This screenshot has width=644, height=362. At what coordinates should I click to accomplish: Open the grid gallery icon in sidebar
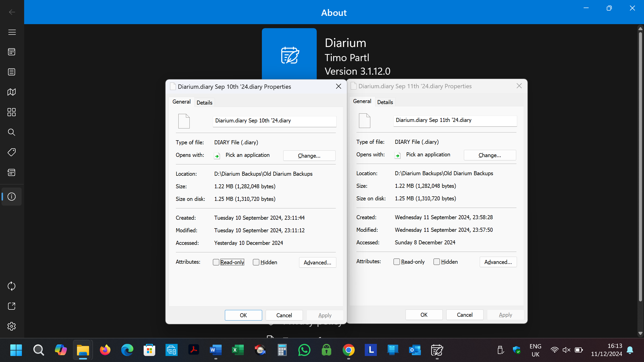(12, 112)
